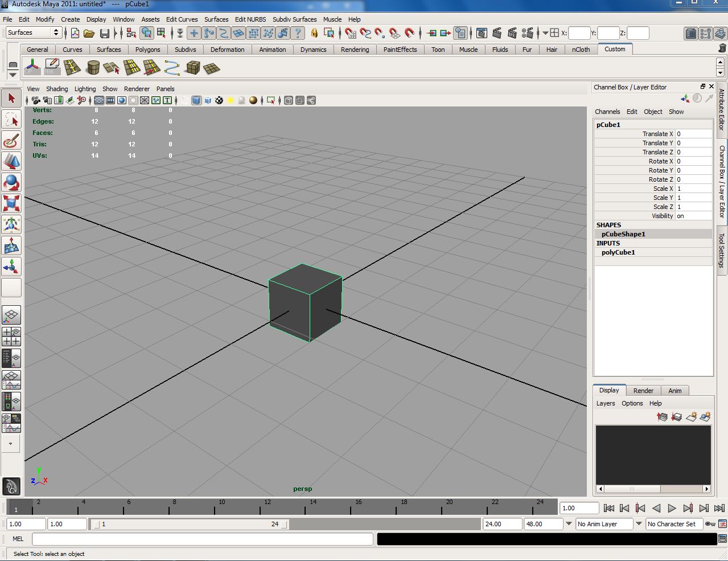Expand polyCube1 under INPUTS
This screenshot has height=561, width=728.
[x=618, y=252]
